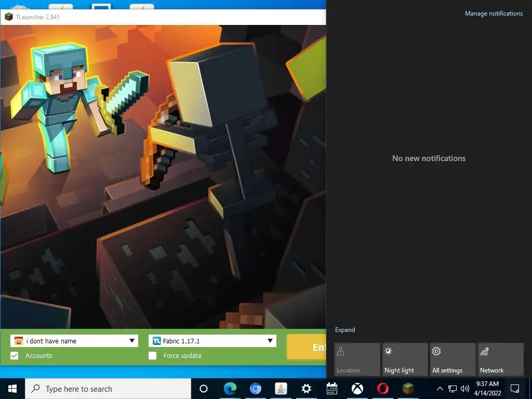532x399 pixels.
Task: Show hidden system tray icons
Action: click(440, 389)
